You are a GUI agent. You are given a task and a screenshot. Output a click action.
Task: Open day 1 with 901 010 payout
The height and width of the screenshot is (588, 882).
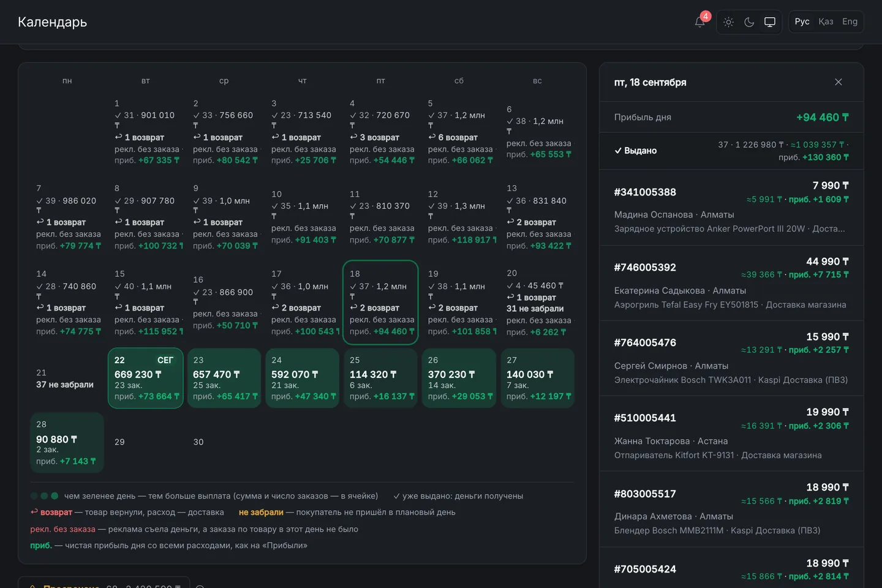pos(146,132)
